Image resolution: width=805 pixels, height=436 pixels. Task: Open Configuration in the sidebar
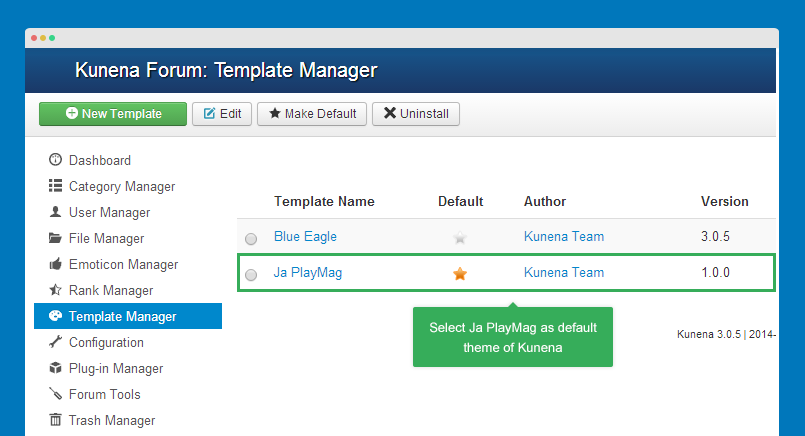(106, 343)
